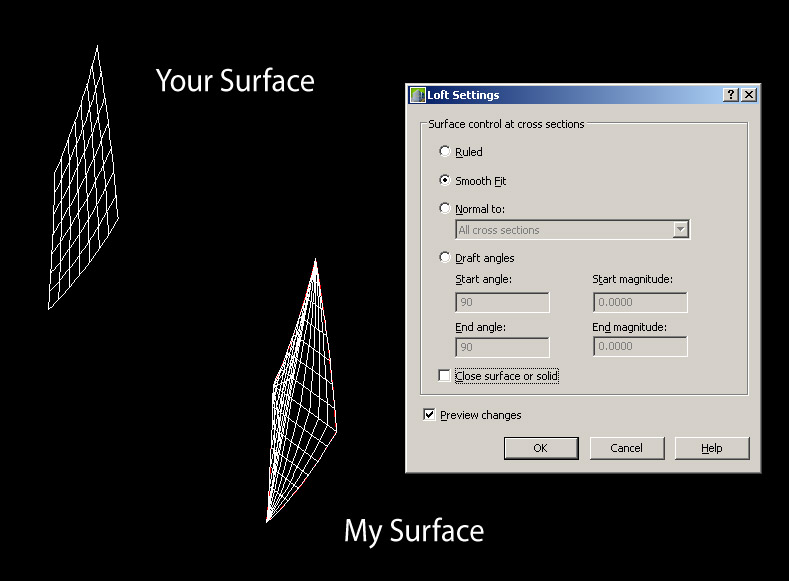Screen dimensions: 789x581
Task: Click the End angle input field
Action: [502, 347]
